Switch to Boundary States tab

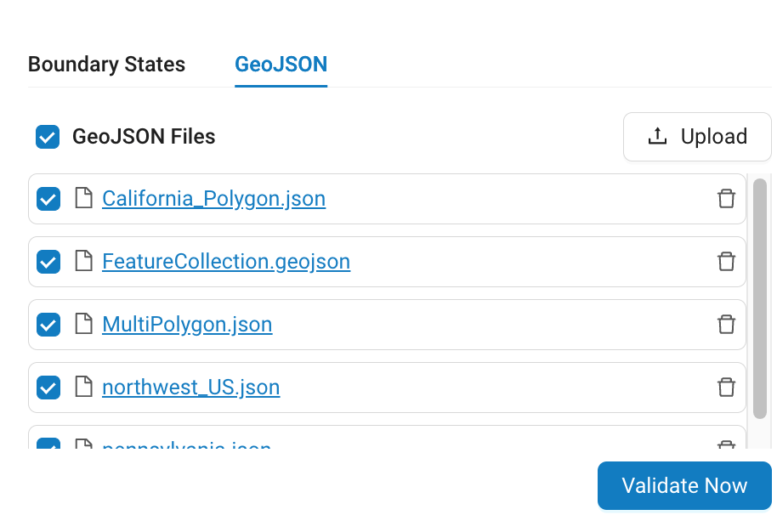click(106, 65)
